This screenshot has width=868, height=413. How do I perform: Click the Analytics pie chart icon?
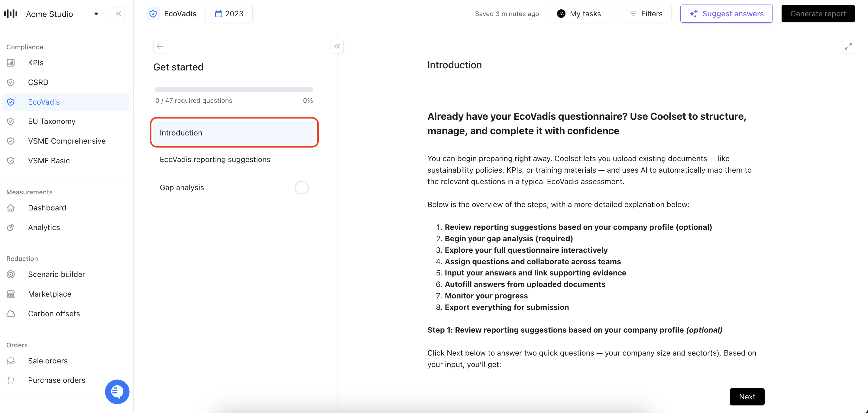click(11, 227)
